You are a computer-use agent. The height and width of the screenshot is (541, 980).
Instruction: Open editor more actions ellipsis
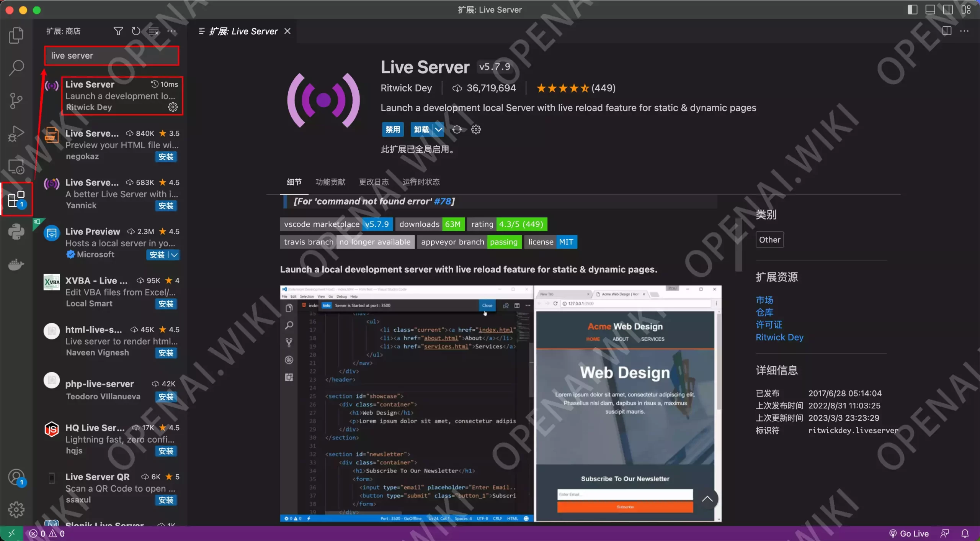(964, 31)
